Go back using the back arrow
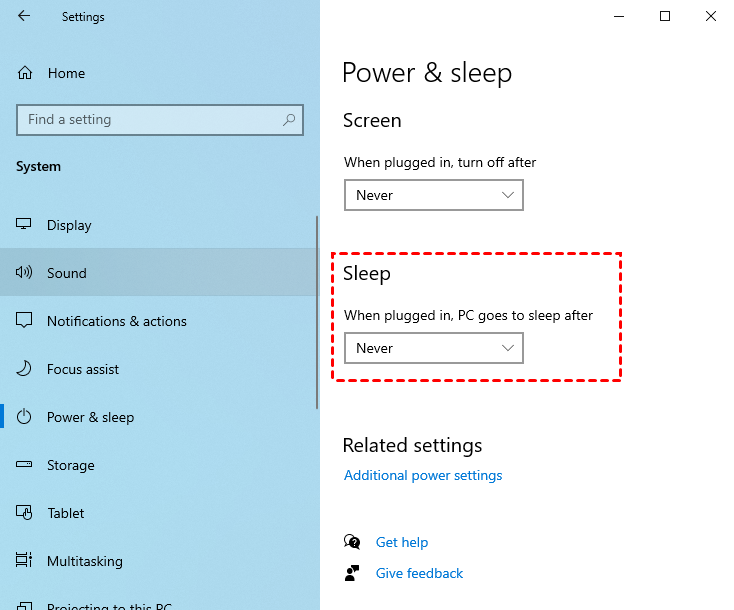Viewport: 734px width, 610px height. pyautogui.click(x=24, y=16)
